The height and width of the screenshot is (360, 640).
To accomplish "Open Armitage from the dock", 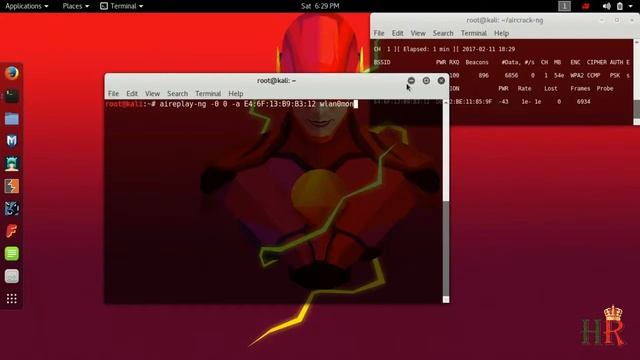I will (x=11, y=164).
